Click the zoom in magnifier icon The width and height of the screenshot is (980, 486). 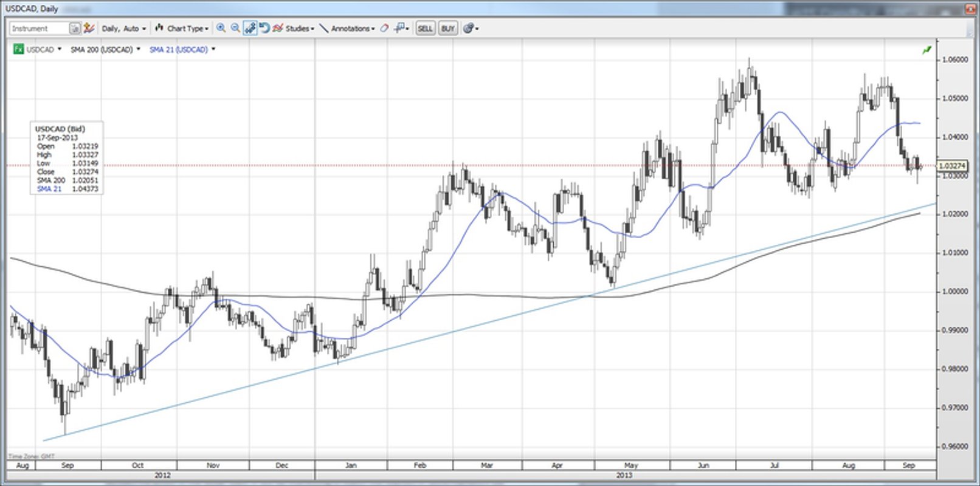[221, 28]
